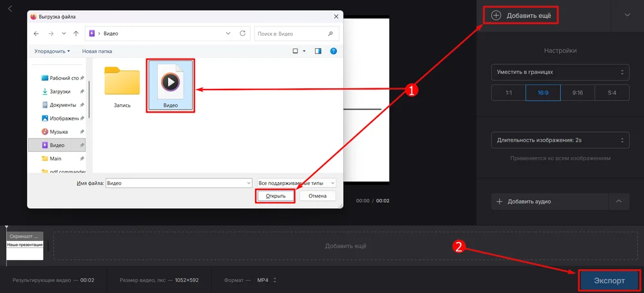The width and height of the screenshot is (644, 293).
Task: Click the up-directory arrow in file dialog
Action: pyautogui.click(x=76, y=33)
